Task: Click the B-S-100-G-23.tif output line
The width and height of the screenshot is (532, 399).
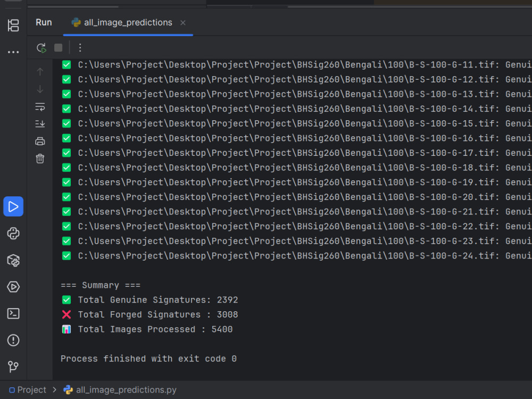Action: click(296, 241)
